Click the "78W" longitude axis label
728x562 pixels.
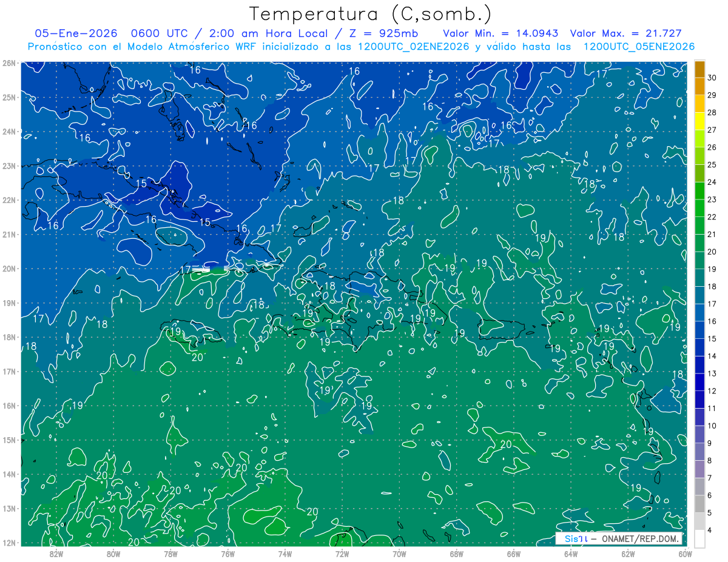pyautogui.click(x=170, y=554)
